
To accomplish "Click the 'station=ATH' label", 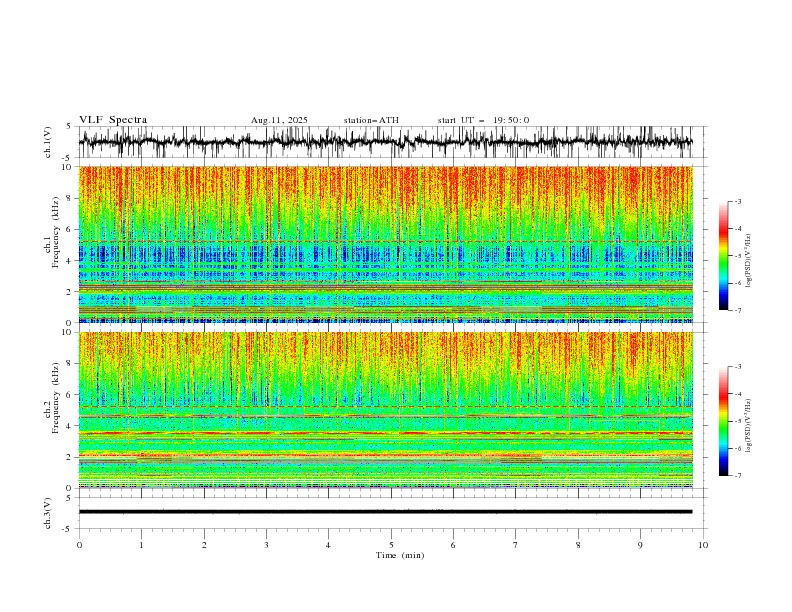I will coord(371,120).
